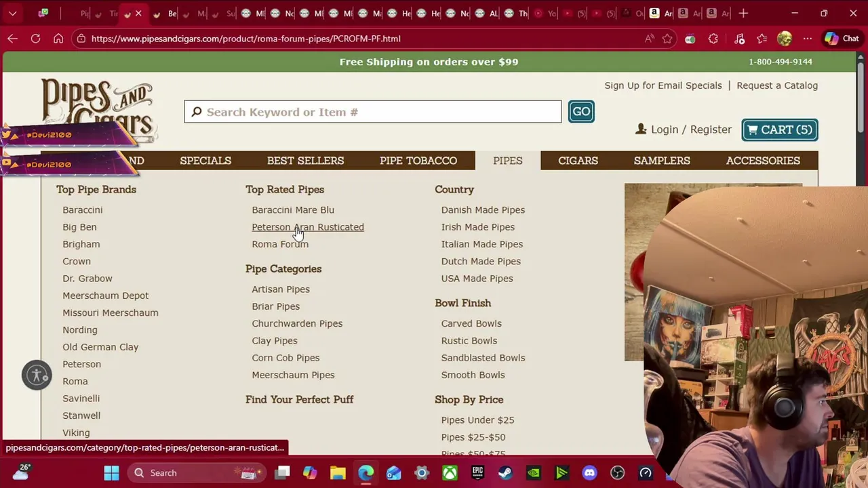Click the shopping cart icon

(x=753, y=129)
